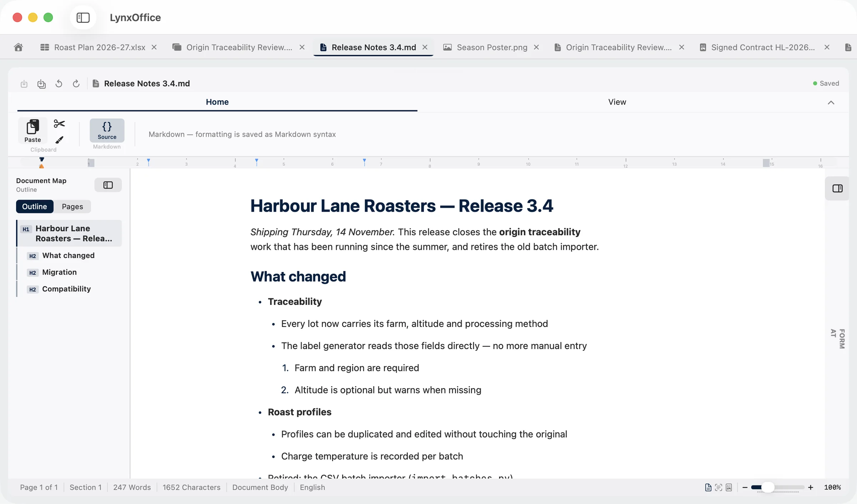Image resolution: width=857 pixels, height=504 pixels.
Task: Switch to page layout view icon
Action: coord(708,487)
